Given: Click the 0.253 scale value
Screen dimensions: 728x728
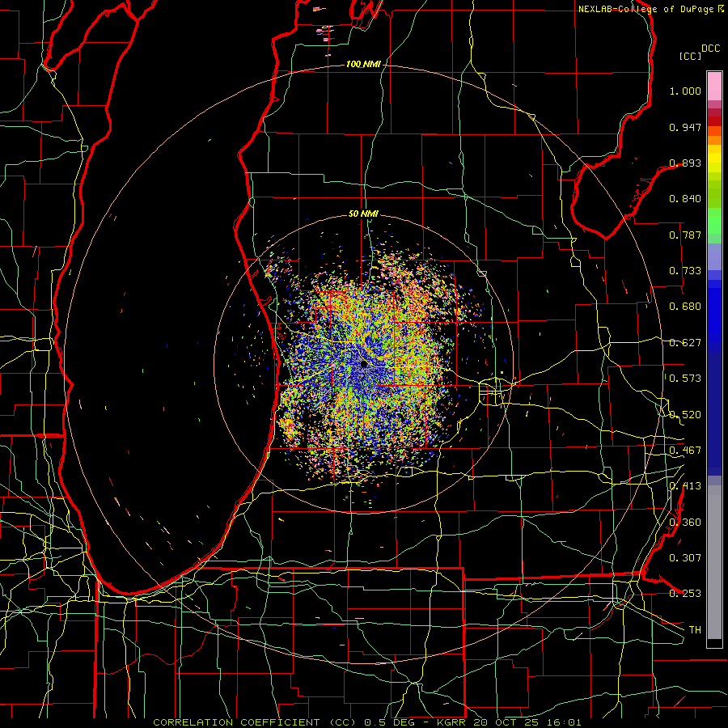Looking at the screenshot, I should pyautogui.click(x=685, y=594).
